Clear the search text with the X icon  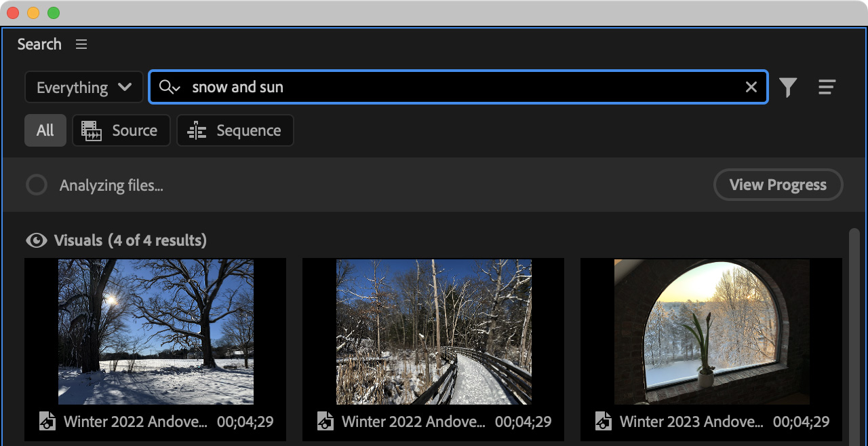(x=751, y=88)
